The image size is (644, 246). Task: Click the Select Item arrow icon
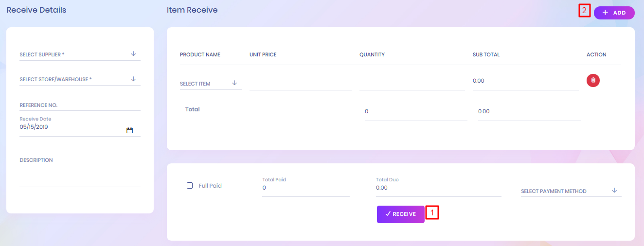coord(234,83)
